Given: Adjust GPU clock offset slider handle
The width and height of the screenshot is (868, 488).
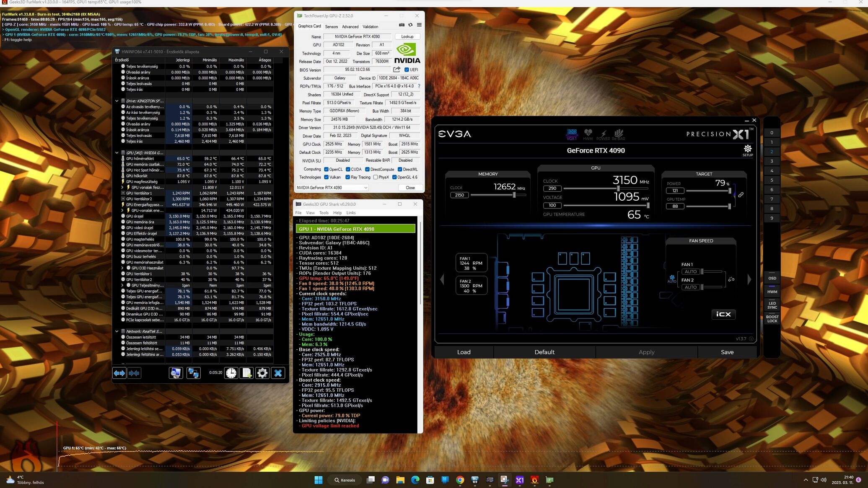Looking at the screenshot, I should click(x=618, y=188).
